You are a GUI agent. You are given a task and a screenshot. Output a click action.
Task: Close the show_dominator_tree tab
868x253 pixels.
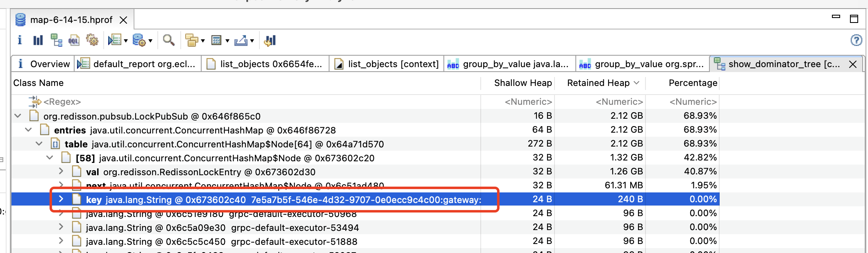(853, 64)
